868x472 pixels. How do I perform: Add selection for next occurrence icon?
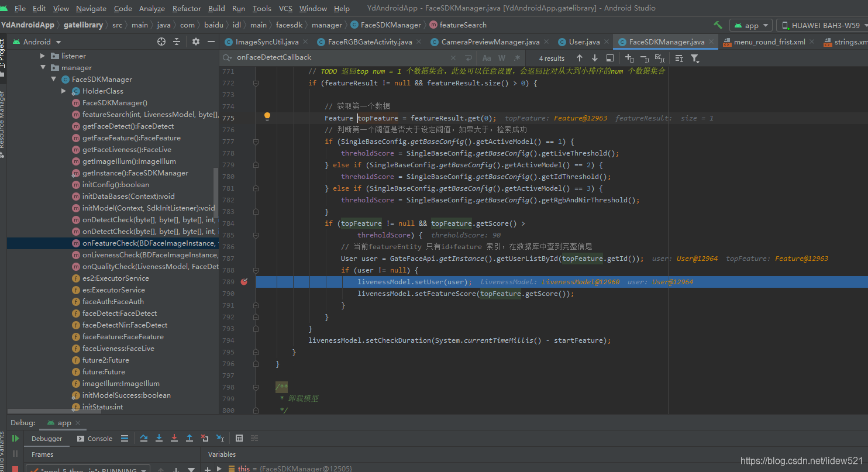tap(629, 58)
